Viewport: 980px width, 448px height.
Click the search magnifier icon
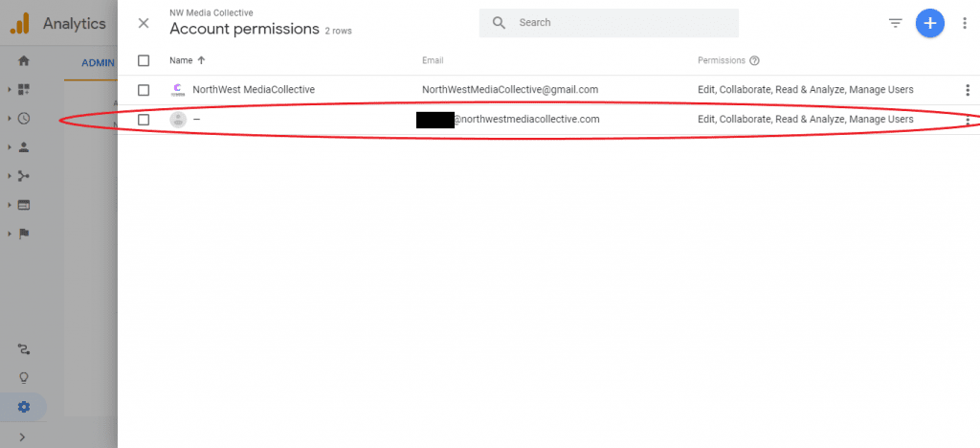(498, 23)
